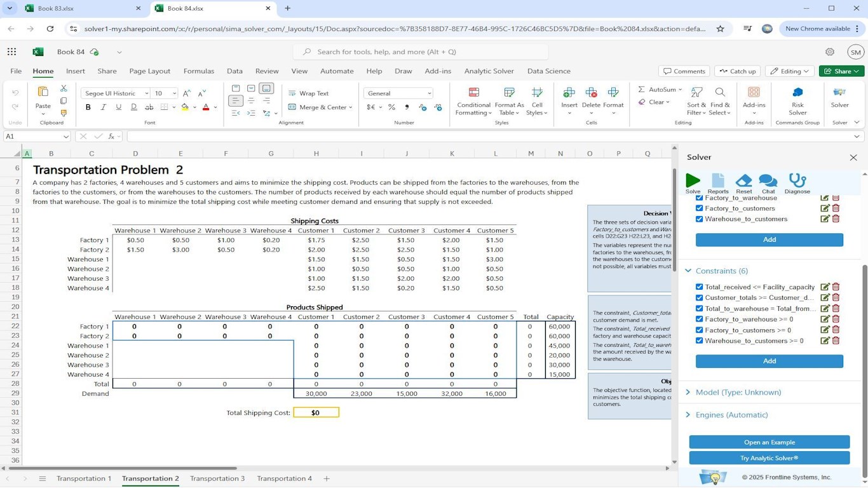Viewport: 868px width, 488px height.
Task: Run the Solver with the green Solve icon
Action: click(693, 181)
